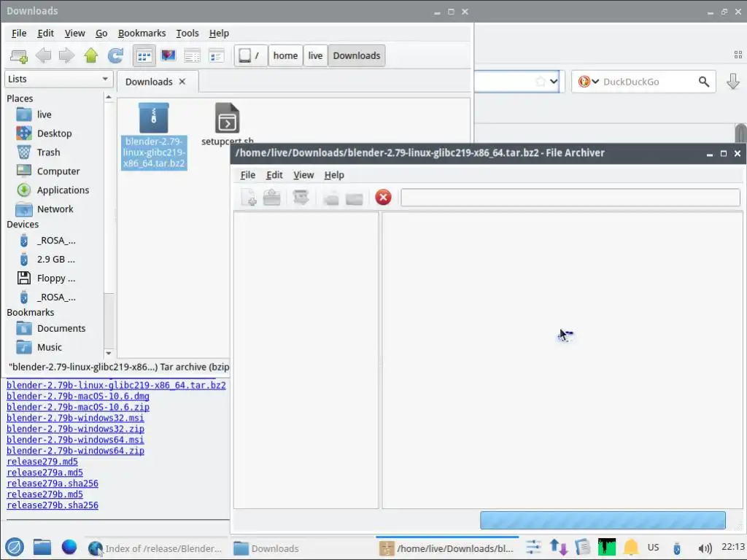Open release279b.sha256 link
The image size is (747, 560).
pos(53,505)
